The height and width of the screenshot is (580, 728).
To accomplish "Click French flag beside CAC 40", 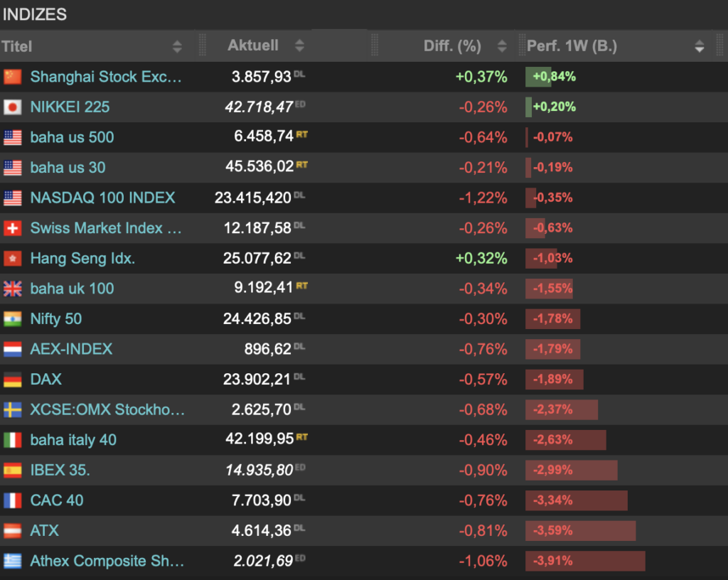I will pyautogui.click(x=13, y=500).
